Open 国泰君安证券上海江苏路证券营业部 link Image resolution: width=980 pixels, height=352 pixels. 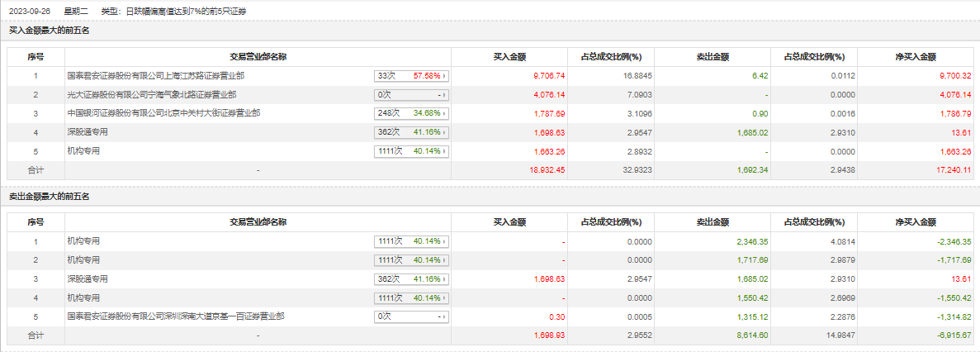coord(155,75)
